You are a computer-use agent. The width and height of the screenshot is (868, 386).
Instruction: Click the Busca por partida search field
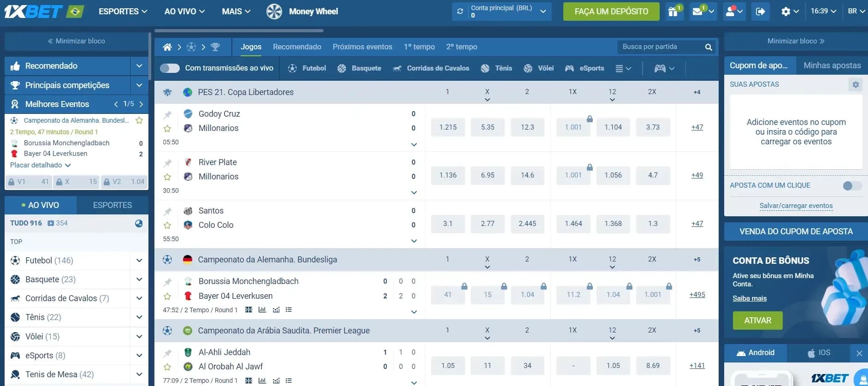pyautogui.click(x=661, y=47)
